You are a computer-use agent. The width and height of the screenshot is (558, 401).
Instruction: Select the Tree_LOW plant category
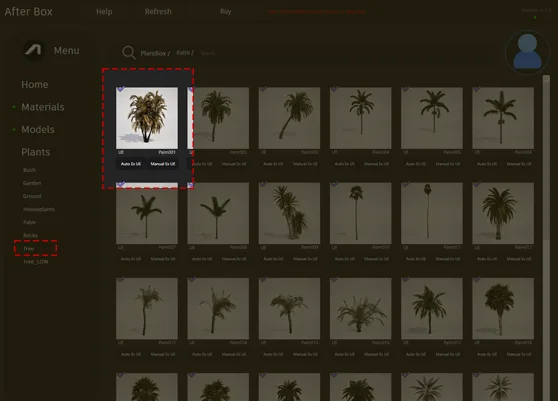tap(35, 262)
